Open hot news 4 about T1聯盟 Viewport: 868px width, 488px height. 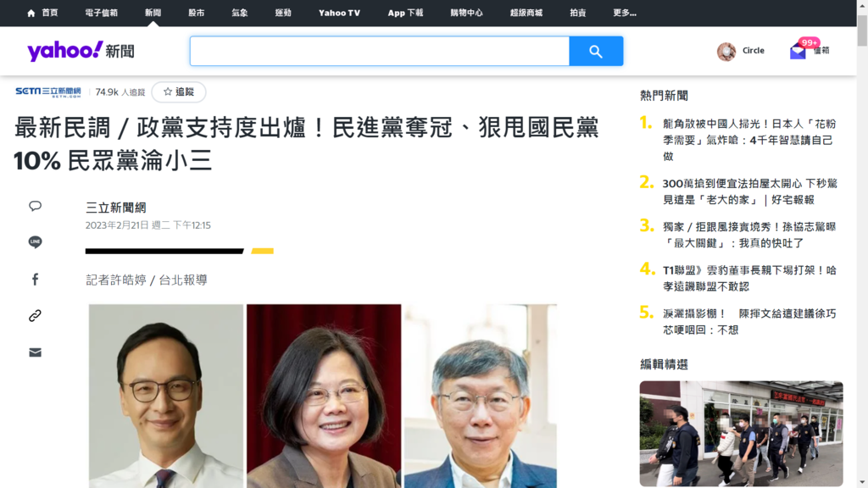(749, 278)
